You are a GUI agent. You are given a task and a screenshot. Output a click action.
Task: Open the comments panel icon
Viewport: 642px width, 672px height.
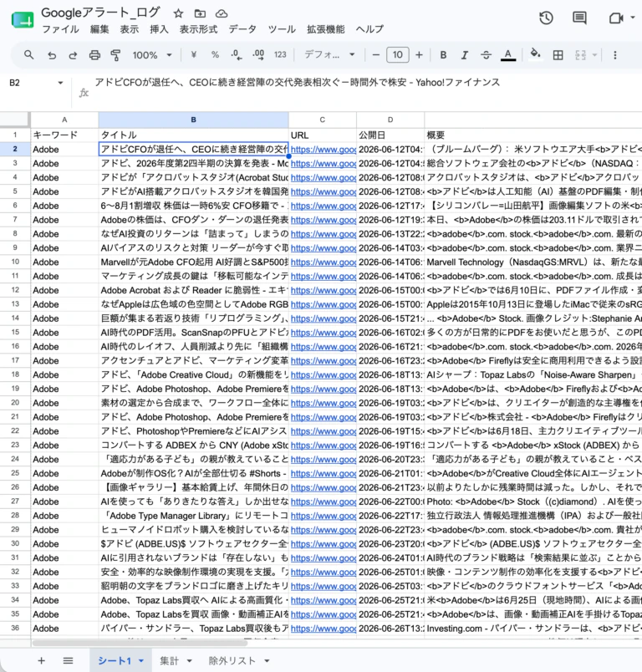tap(579, 18)
